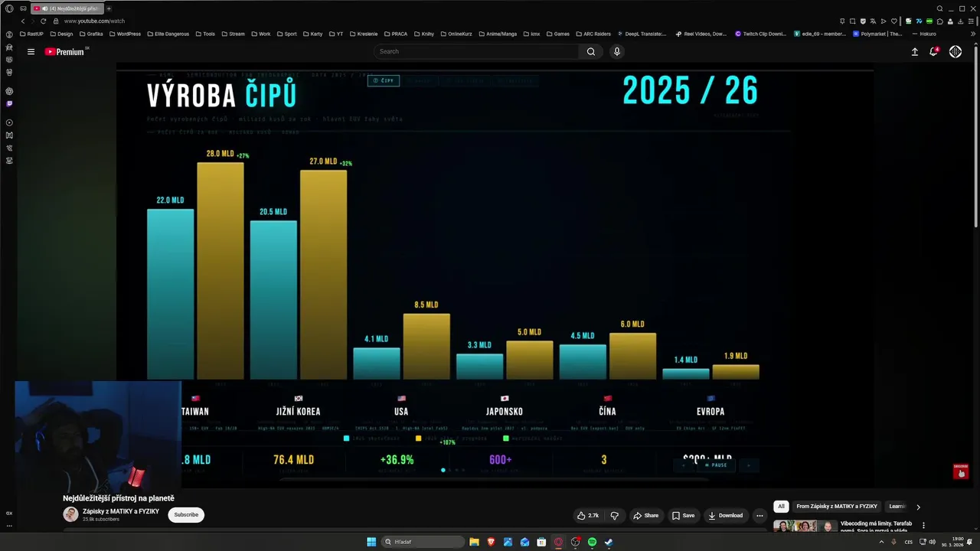
Task: Open the volume control in system tray
Action: click(932, 542)
